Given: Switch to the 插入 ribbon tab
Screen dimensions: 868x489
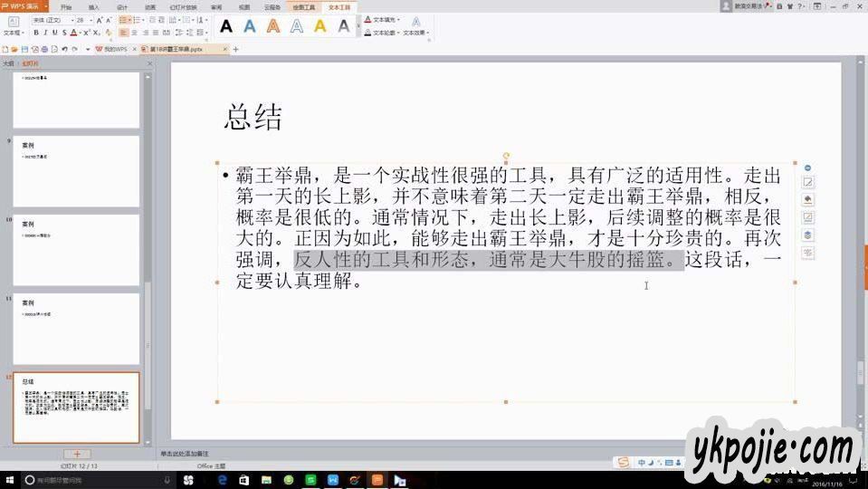Looking at the screenshot, I should coord(93,6).
